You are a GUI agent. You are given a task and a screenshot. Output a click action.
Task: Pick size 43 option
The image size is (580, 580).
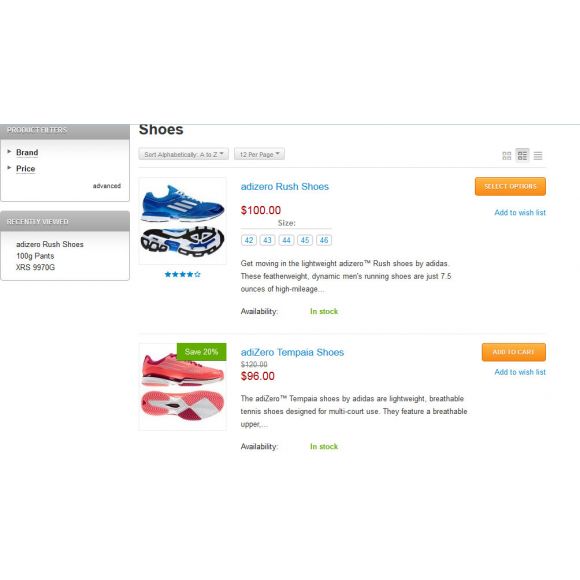click(x=267, y=240)
